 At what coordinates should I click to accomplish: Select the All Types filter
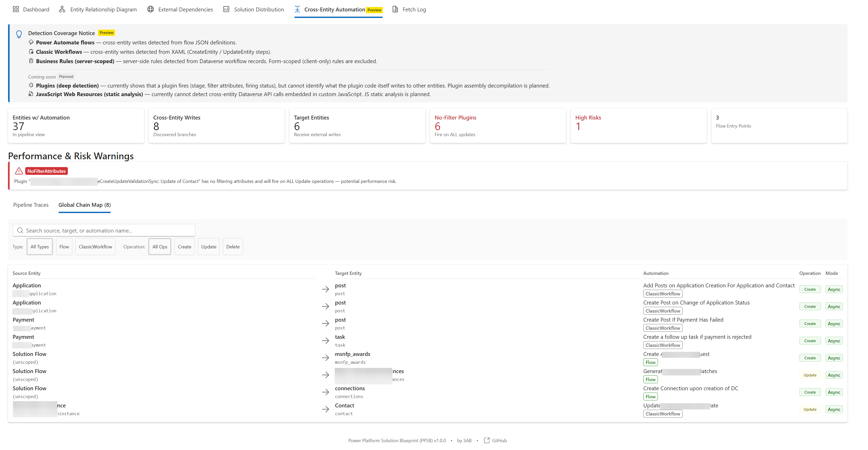40,246
